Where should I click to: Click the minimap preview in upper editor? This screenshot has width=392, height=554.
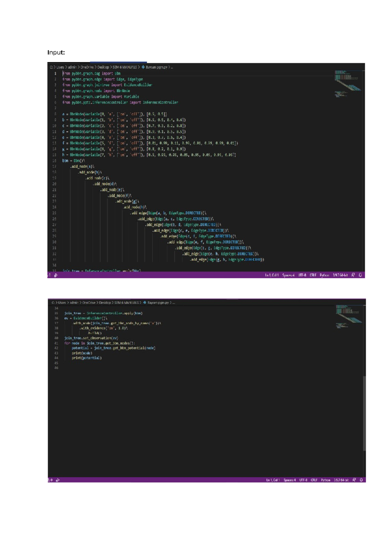click(x=348, y=84)
